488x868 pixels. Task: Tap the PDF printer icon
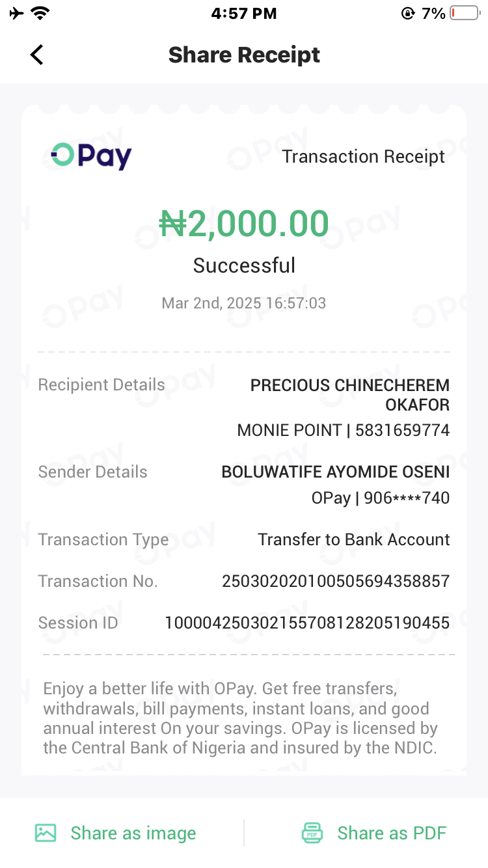312,833
